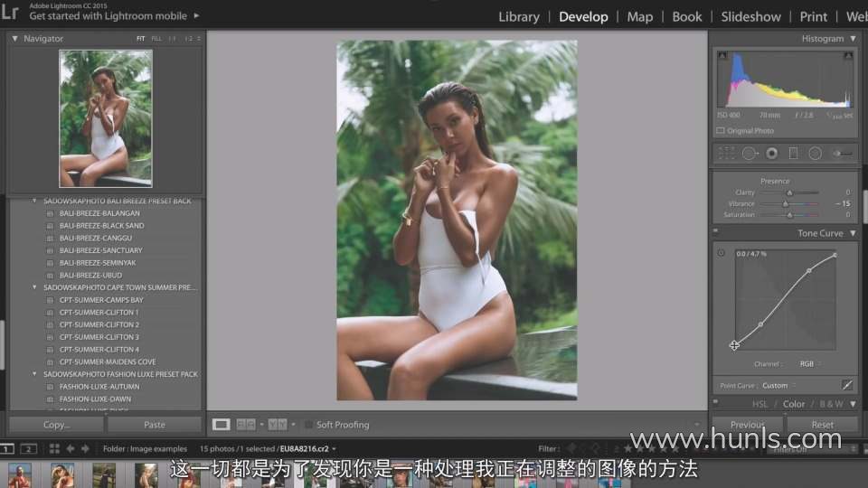Select the Red Eye Correction tool
868x488 pixels.
pos(771,154)
